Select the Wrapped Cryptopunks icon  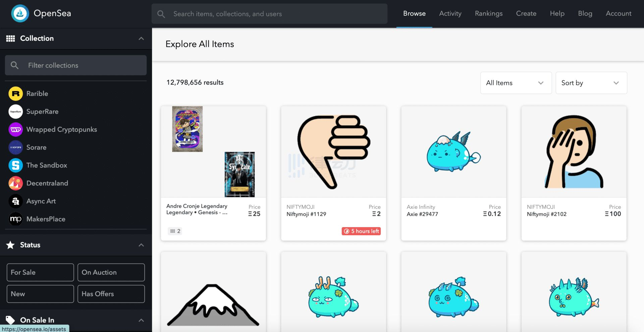pyautogui.click(x=15, y=129)
